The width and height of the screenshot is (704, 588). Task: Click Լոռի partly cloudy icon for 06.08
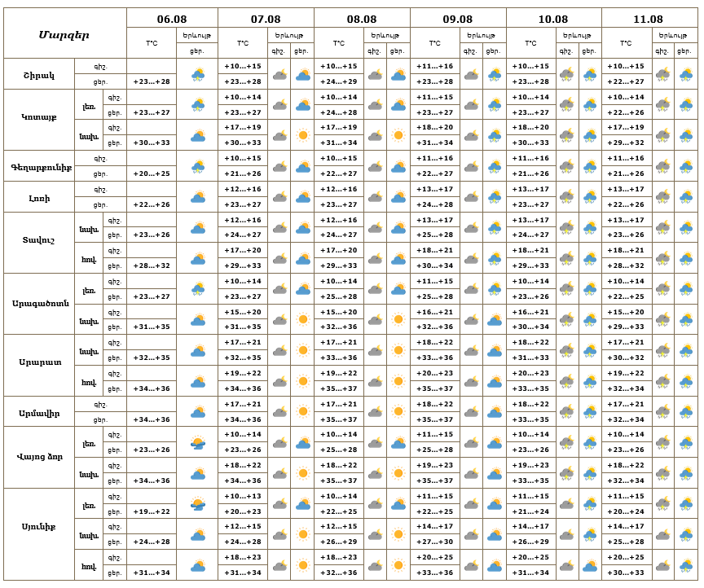click(197, 197)
